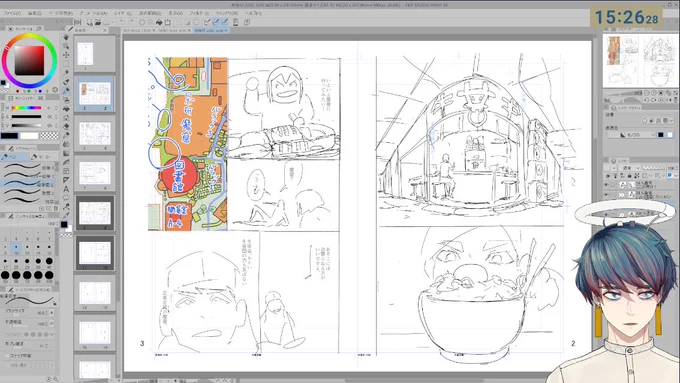Open the Layer Property effect dropdown arrow
Screen dimensions: 680x383
pyautogui.click(x=671, y=121)
